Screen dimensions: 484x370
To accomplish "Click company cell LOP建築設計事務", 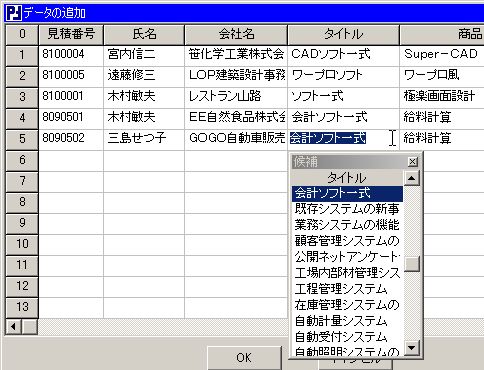I will pos(236,76).
